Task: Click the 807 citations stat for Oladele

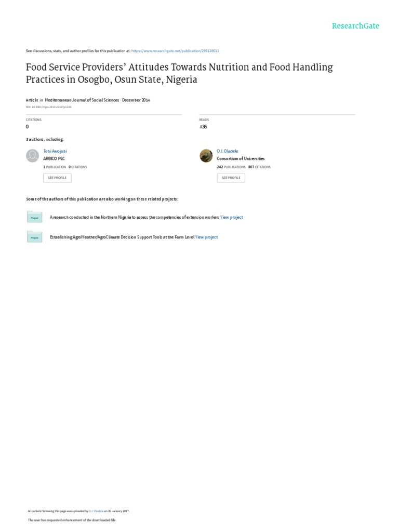Action: point(259,167)
